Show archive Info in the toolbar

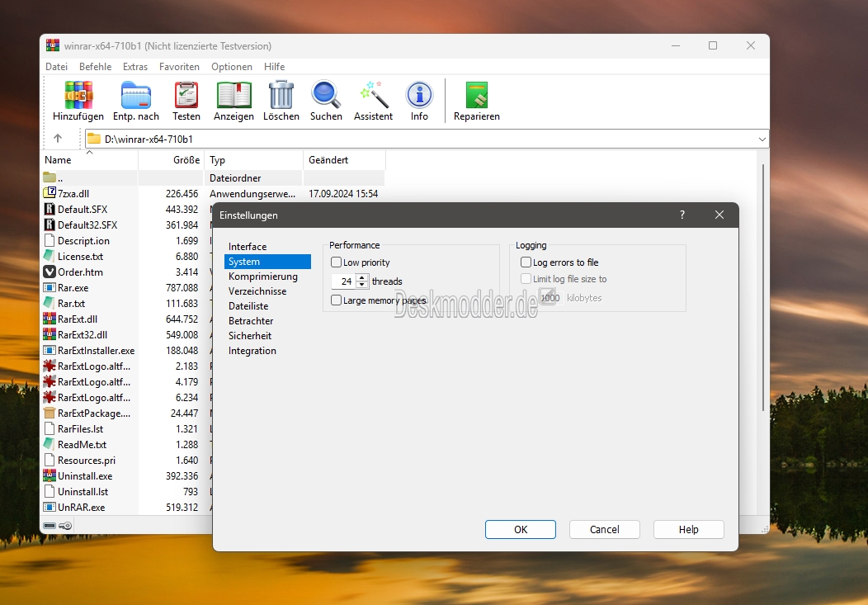point(419,95)
